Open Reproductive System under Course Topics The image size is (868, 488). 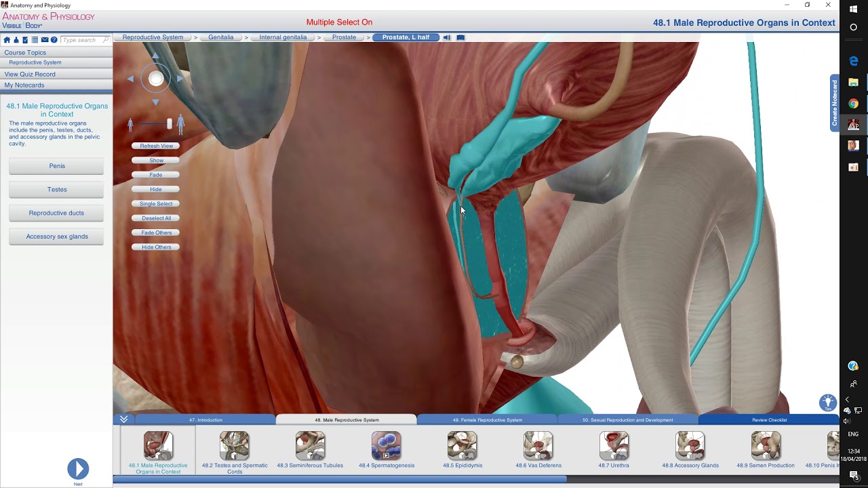(56, 62)
